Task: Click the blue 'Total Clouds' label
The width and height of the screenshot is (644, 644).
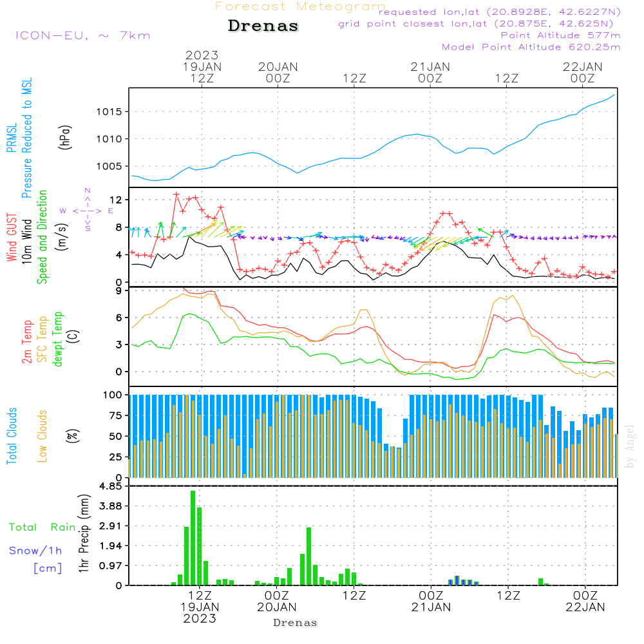Action: tap(12, 436)
